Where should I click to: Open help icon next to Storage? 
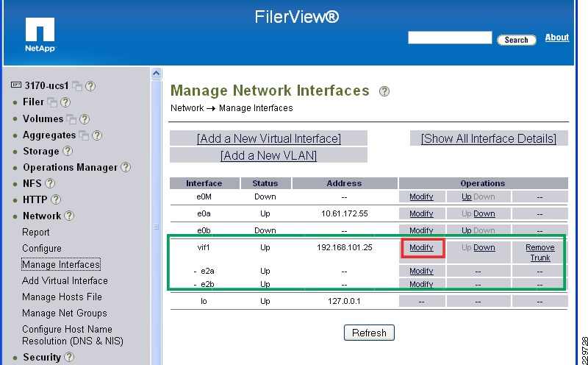68,151
